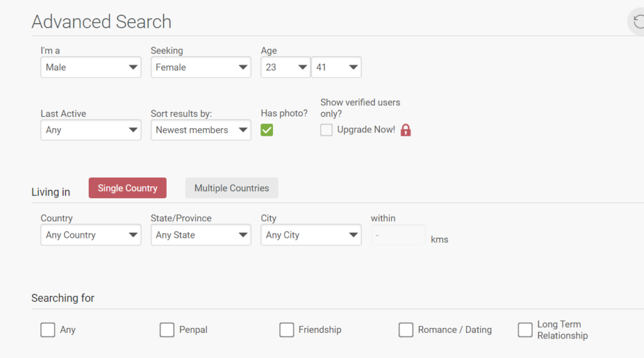The image size is (644, 358).
Task: Open the maximum age dropdown showing 41
Action: [x=336, y=67]
